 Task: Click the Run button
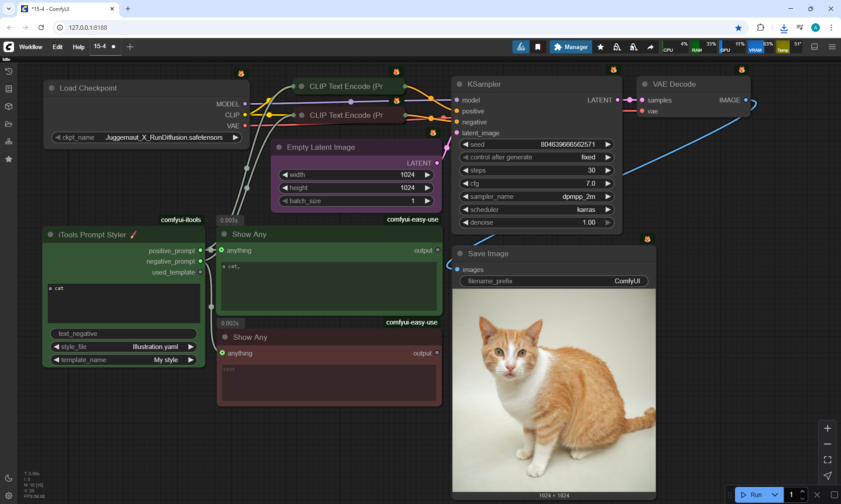coord(752,495)
